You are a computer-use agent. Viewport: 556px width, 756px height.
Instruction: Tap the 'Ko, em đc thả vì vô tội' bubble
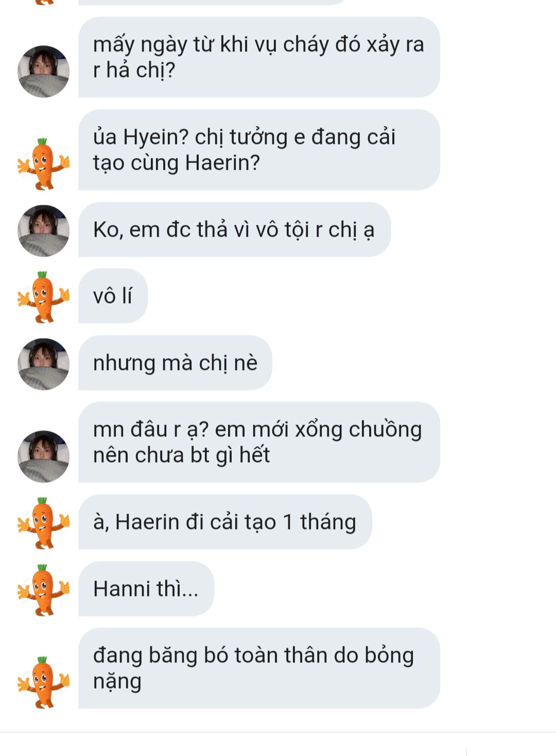tap(234, 230)
